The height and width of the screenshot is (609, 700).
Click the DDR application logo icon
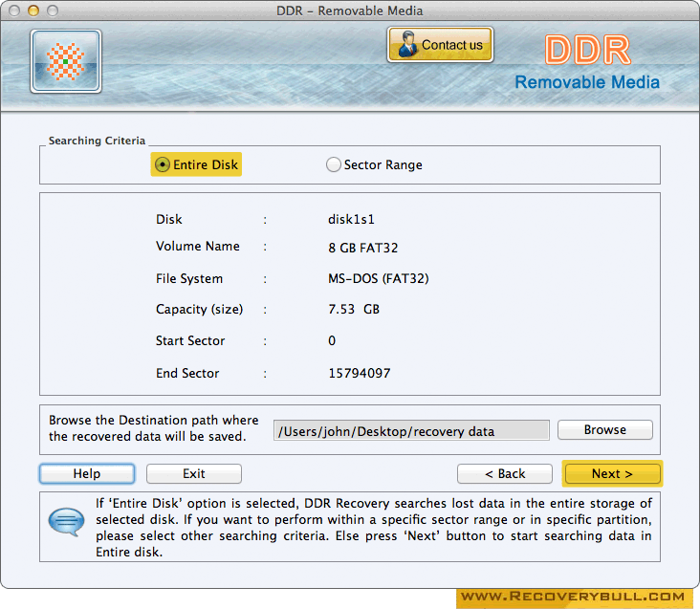point(66,61)
